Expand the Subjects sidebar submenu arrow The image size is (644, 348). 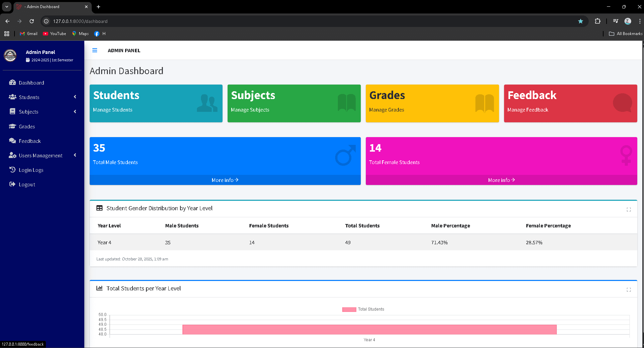75,112
